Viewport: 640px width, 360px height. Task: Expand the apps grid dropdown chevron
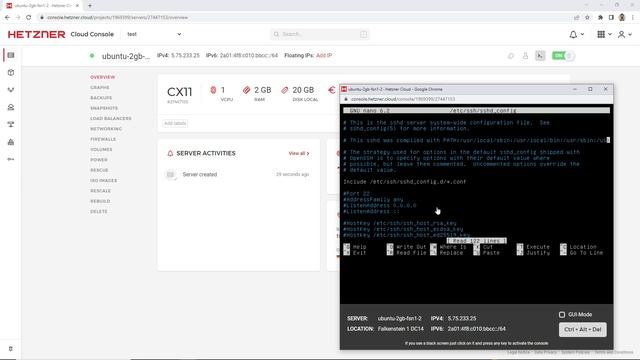(610, 35)
